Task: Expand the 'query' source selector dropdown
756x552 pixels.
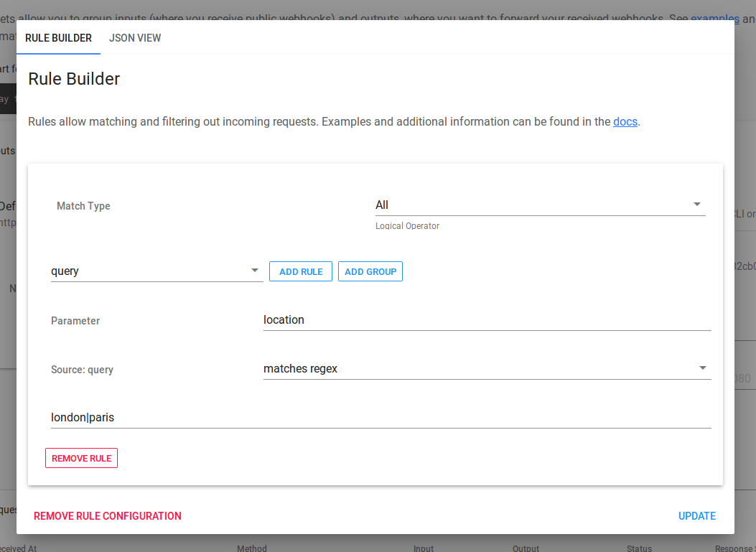Action: click(x=157, y=271)
